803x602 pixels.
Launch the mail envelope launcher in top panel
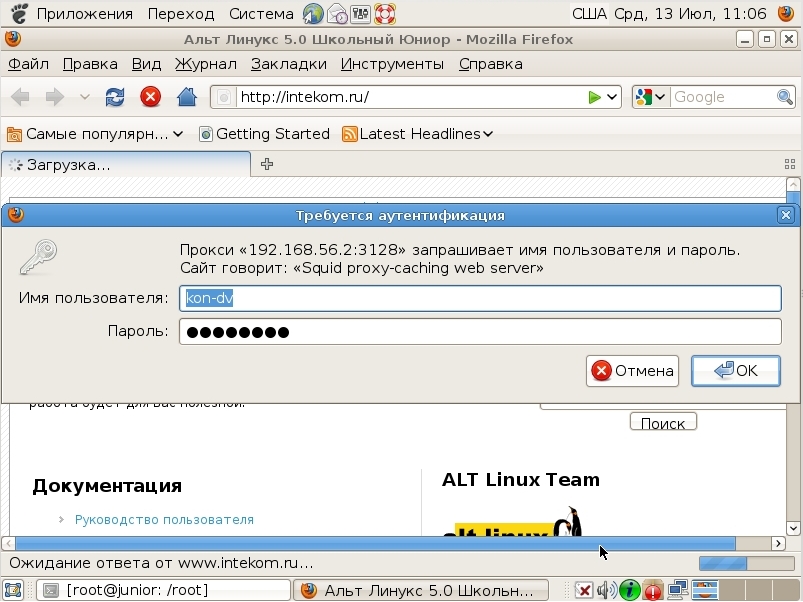tap(337, 13)
